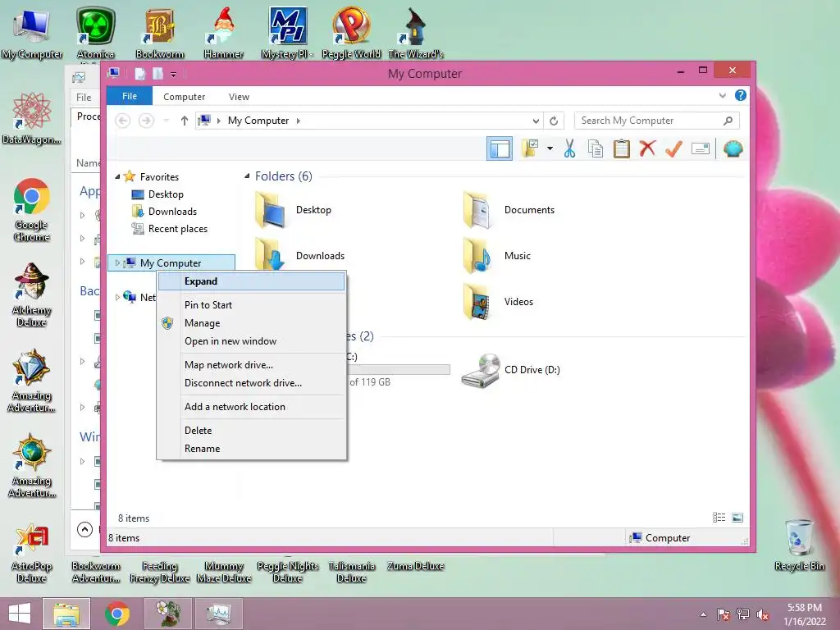The height and width of the screenshot is (630, 840).
Task: Select Disconnect network drive...
Action: (x=251, y=383)
